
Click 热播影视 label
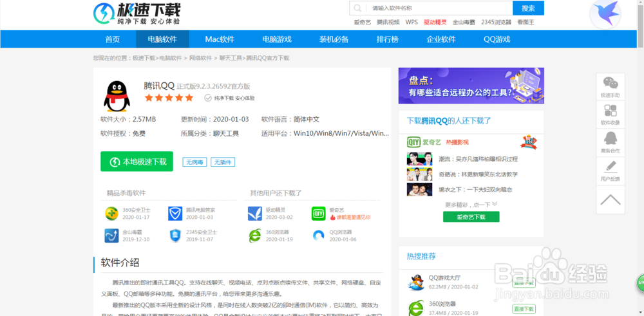(457, 142)
